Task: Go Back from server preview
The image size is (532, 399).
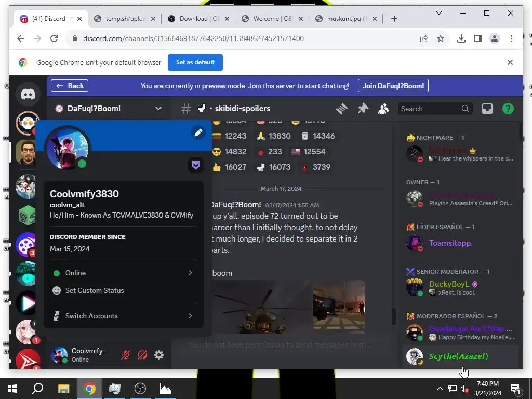Action: pyautogui.click(x=70, y=86)
